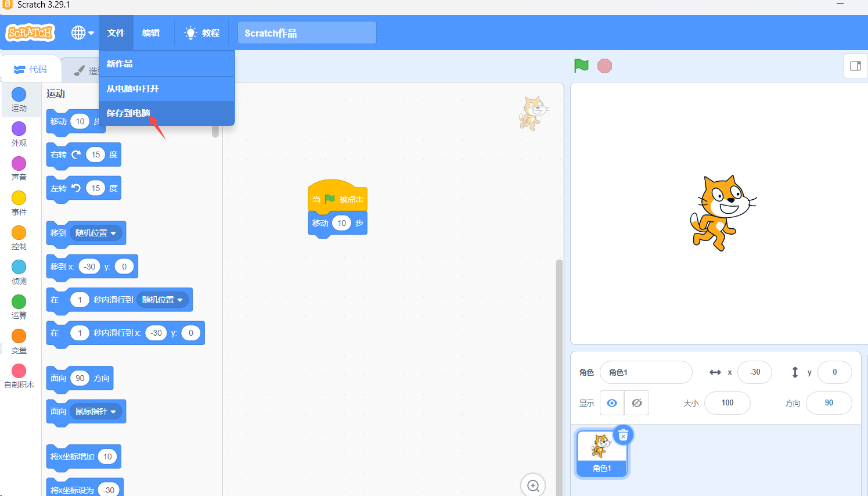The image size is (868, 496).
Task: Open the 教程 tutorials button
Action: pos(202,33)
